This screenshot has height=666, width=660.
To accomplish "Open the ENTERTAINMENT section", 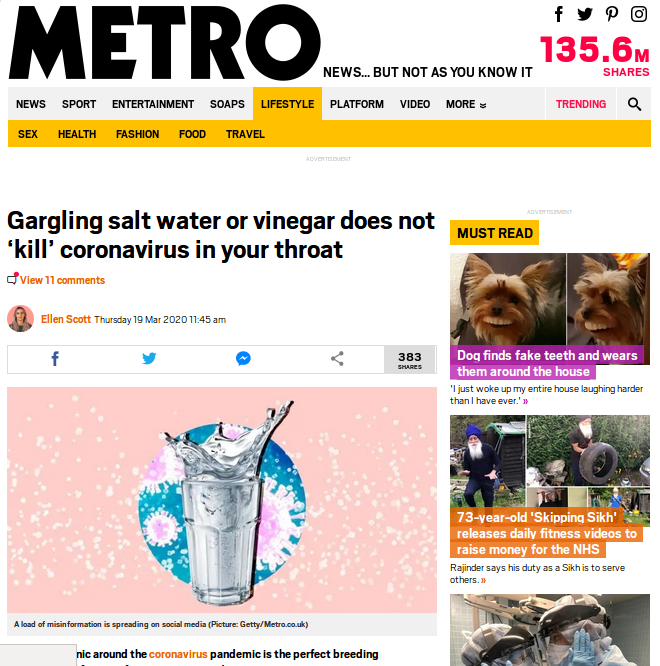I will [x=153, y=104].
